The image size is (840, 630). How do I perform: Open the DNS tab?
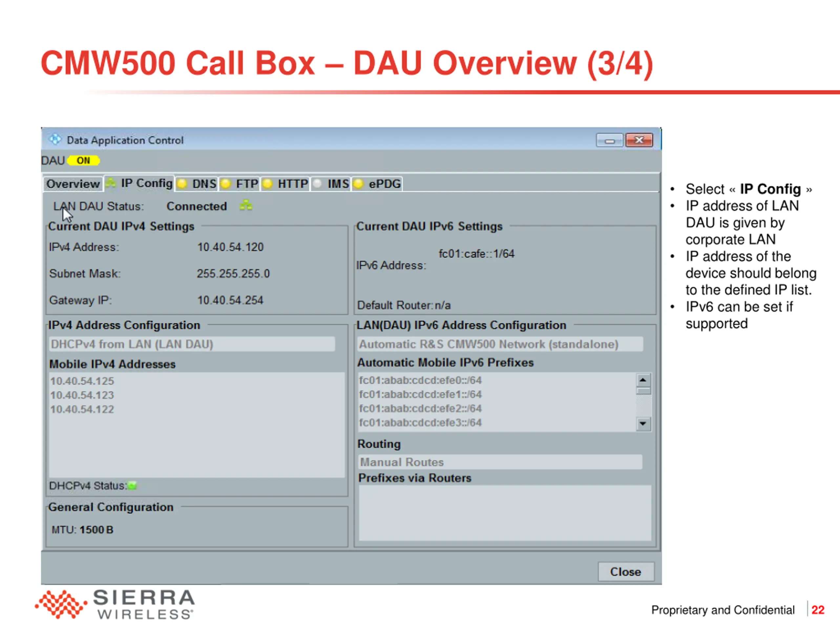pos(197,184)
